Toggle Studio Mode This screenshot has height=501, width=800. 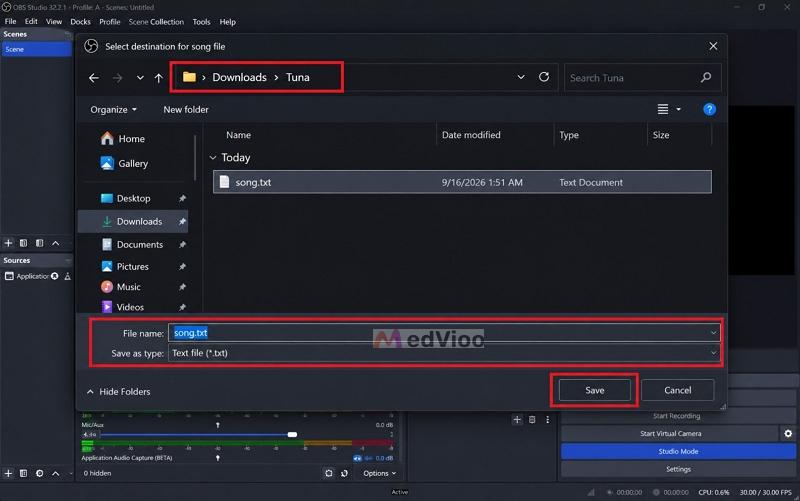678,451
